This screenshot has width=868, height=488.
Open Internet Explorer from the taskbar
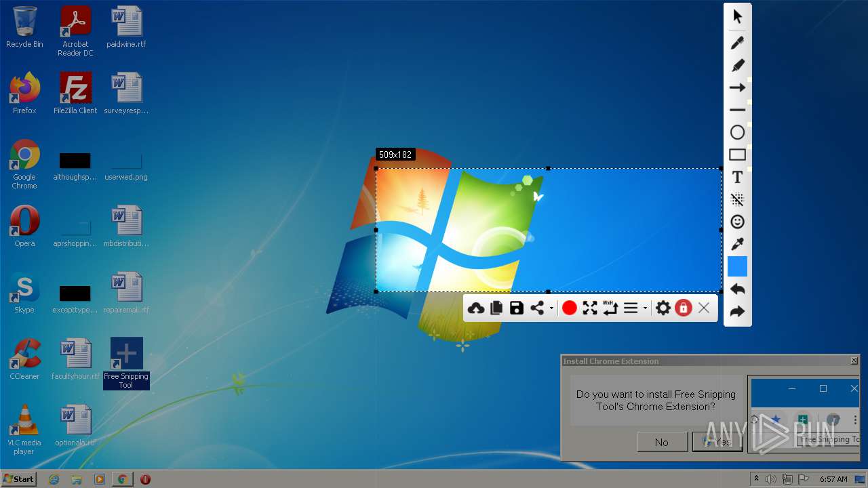click(x=54, y=479)
